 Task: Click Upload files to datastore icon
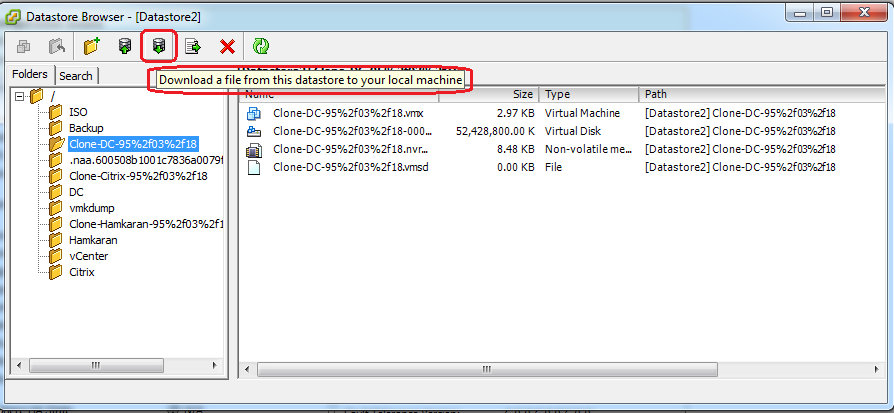(125, 47)
